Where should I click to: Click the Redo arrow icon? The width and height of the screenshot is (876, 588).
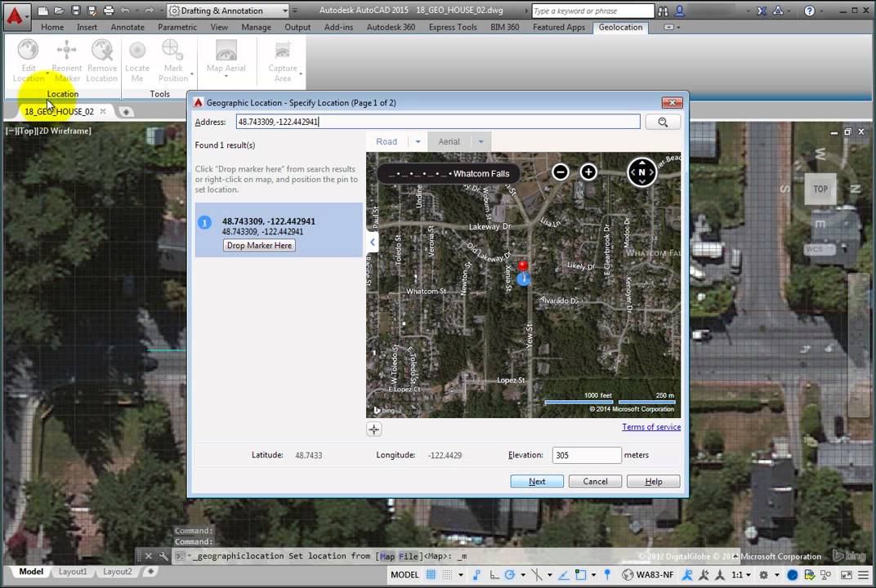pos(149,11)
